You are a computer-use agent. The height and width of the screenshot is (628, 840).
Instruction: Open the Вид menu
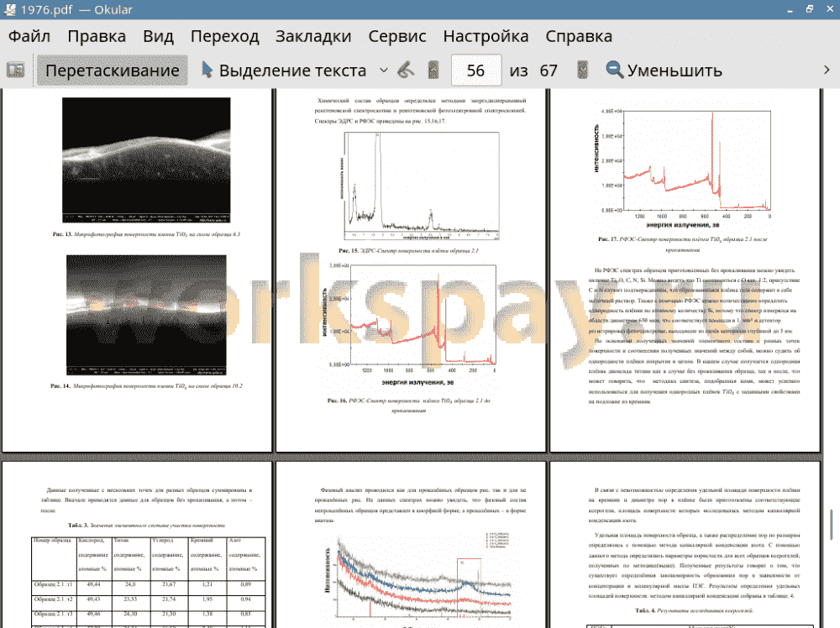click(158, 36)
